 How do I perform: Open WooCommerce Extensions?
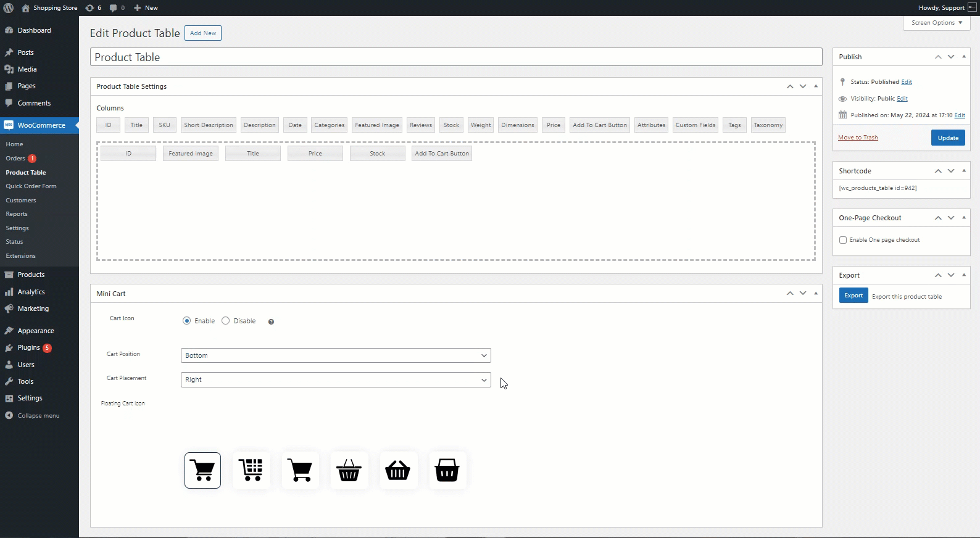point(20,256)
